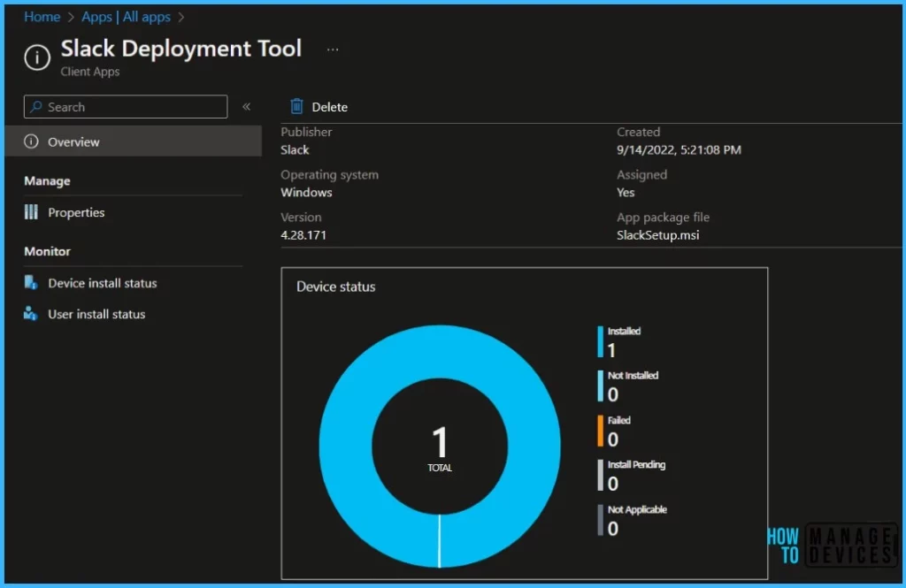Click the Client Apps subtitle
Viewport: 906px width, 588px height.
coord(90,72)
